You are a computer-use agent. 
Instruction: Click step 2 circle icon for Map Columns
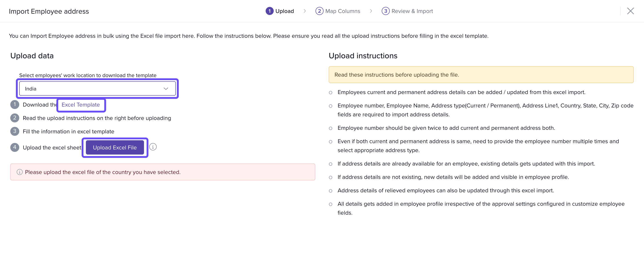click(x=319, y=11)
